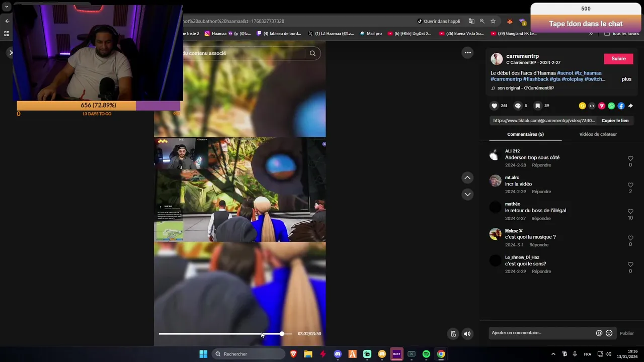This screenshot has width=644, height=362.
Task: Open the 'LZ Haamaa' X bookmark
Action: tap(331, 34)
